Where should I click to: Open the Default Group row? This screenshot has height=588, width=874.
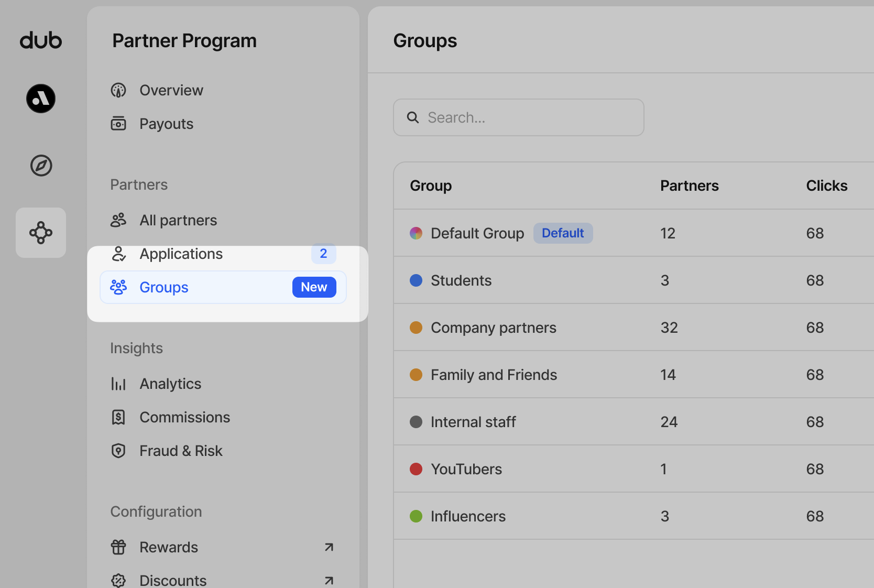click(x=634, y=233)
